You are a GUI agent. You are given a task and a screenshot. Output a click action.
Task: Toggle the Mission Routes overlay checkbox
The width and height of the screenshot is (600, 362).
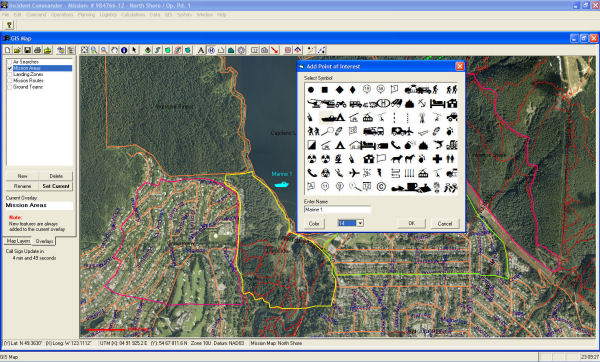[10, 81]
